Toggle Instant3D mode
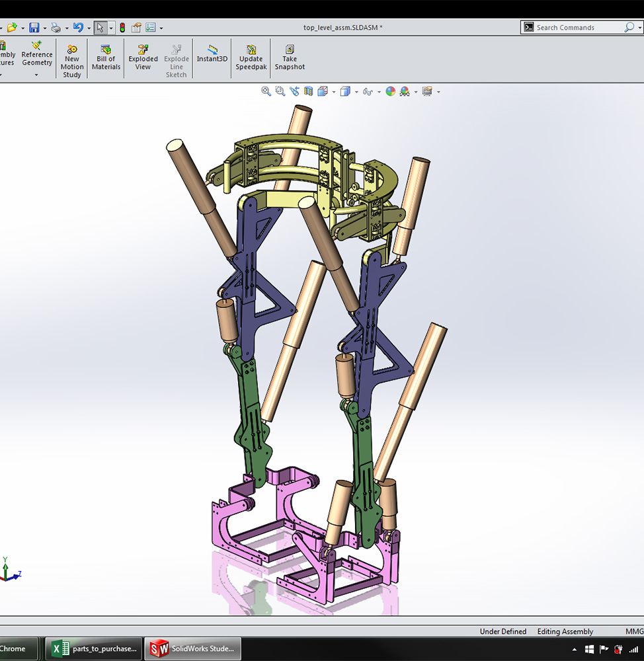Screen dimensions: 644x661 coord(212,54)
